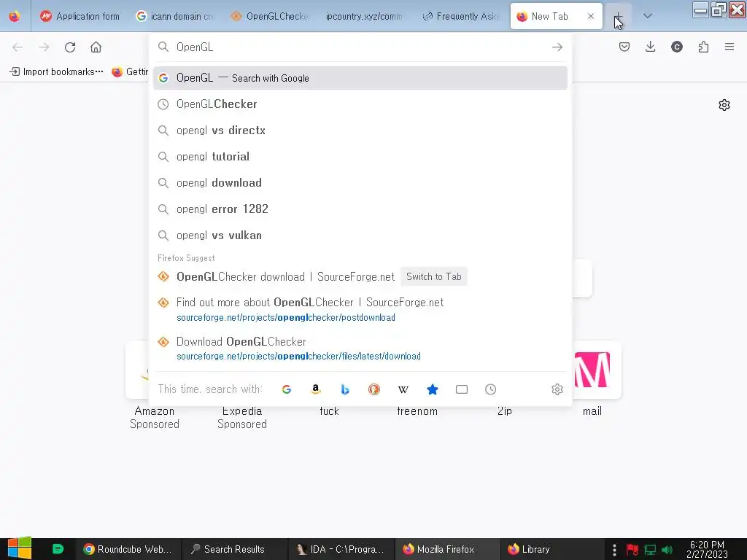
Task: Search in Bookmarks via star icon
Action: tap(432, 389)
